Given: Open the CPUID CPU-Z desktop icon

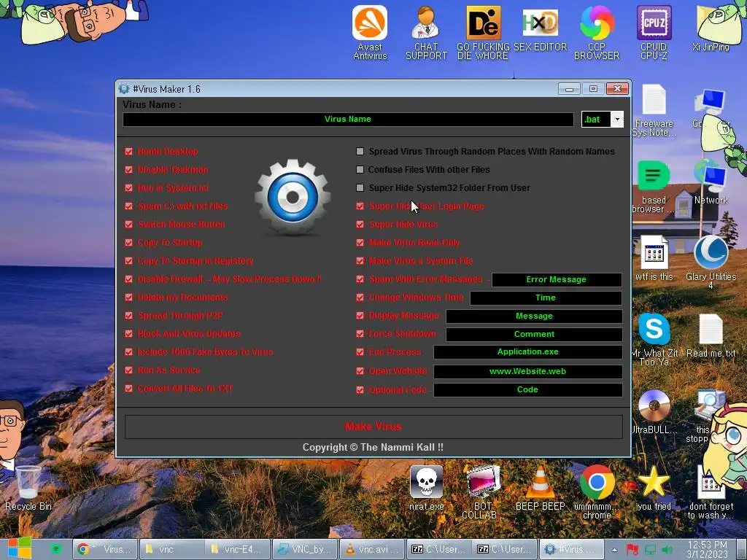Looking at the screenshot, I should pos(654,32).
